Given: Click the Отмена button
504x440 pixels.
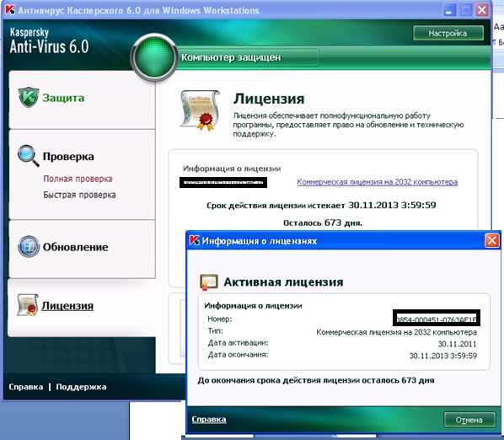Looking at the screenshot, I should (x=469, y=420).
